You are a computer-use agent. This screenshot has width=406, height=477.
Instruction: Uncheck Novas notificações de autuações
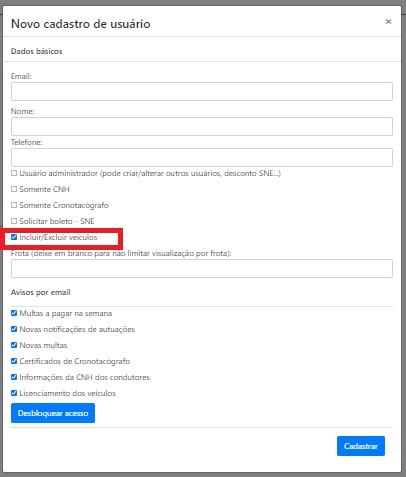pos(14,329)
